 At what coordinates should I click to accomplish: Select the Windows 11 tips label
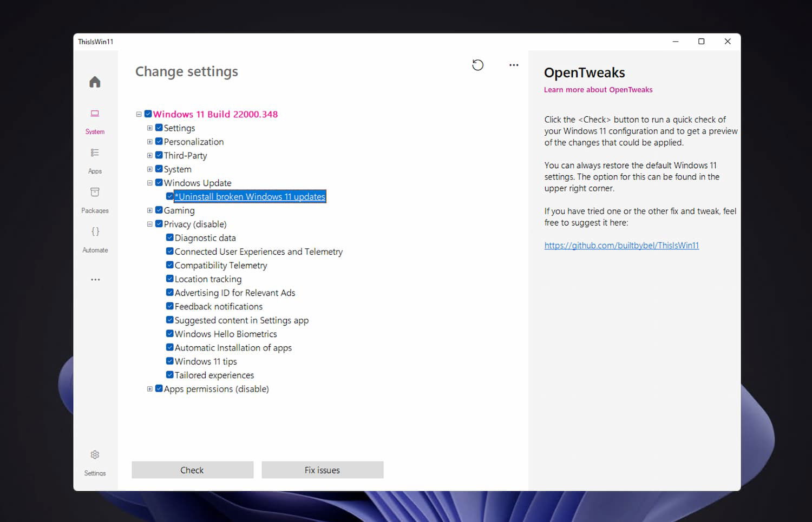click(206, 361)
